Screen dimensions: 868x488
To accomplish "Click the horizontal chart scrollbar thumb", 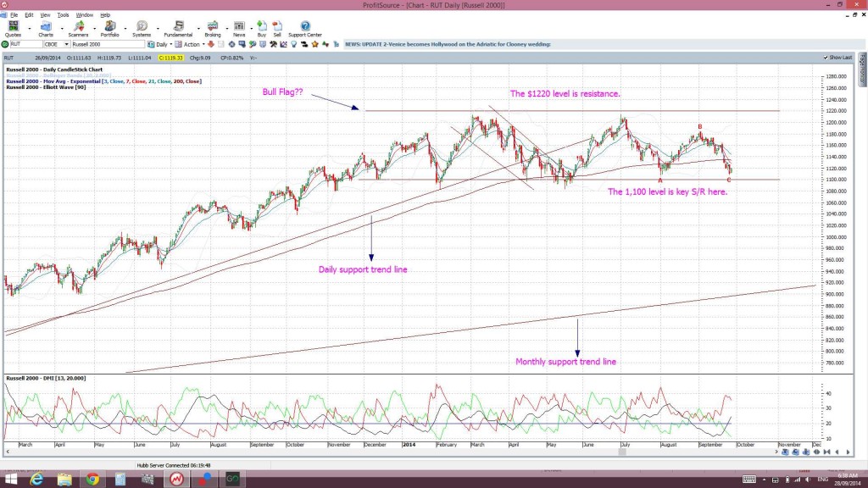I will pyautogui.click(x=622, y=452).
